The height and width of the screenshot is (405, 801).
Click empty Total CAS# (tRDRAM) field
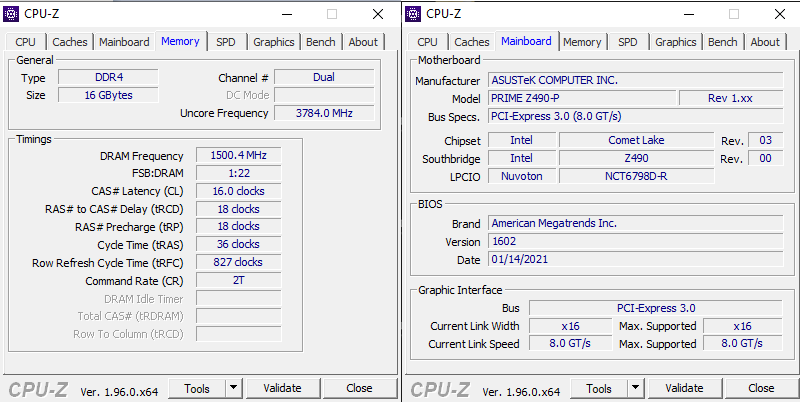[x=239, y=316]
